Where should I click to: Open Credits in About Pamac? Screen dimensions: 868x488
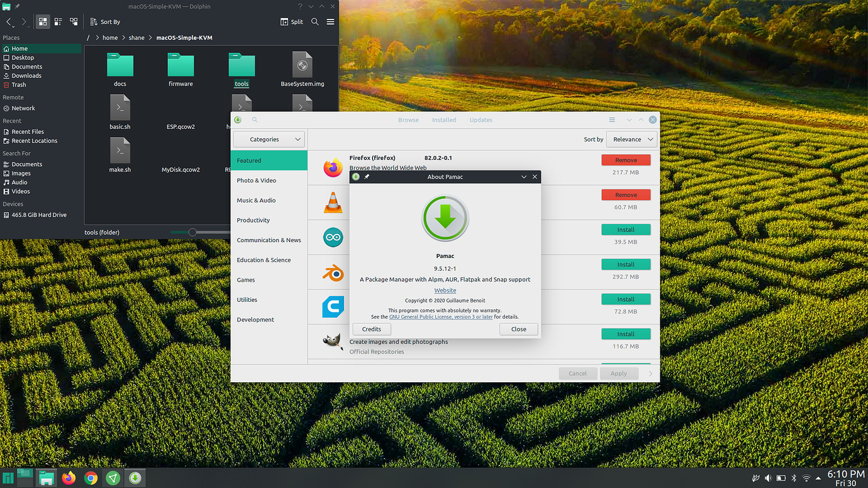coord(372,329)
